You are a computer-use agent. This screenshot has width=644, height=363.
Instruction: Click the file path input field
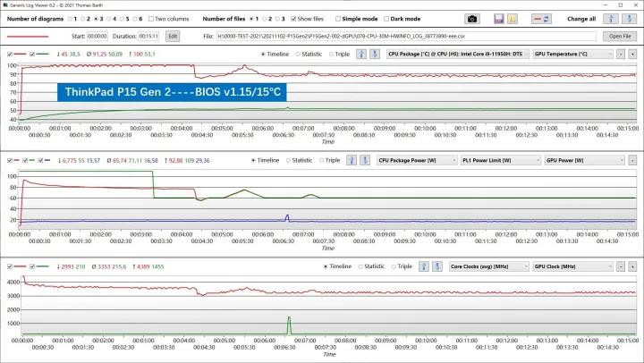(x=404, y=36)
